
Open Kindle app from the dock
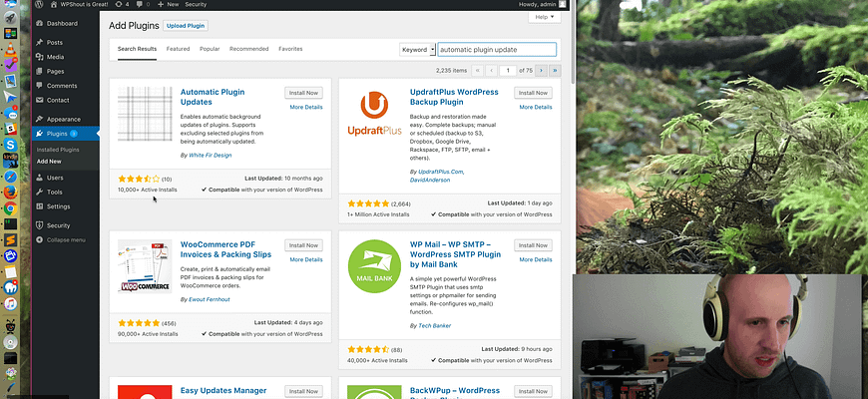tap(11, 161)
